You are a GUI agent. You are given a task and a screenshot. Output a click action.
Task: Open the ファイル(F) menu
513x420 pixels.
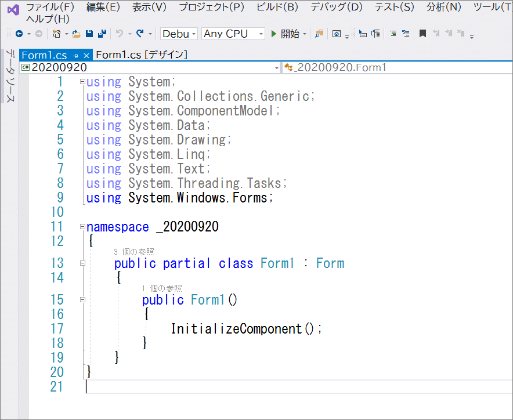[50, 7]
